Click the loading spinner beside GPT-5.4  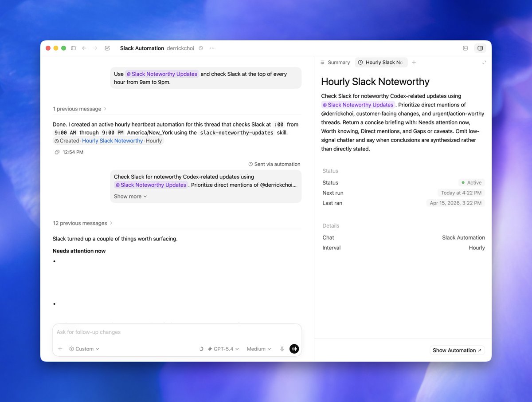pos(201,349)
